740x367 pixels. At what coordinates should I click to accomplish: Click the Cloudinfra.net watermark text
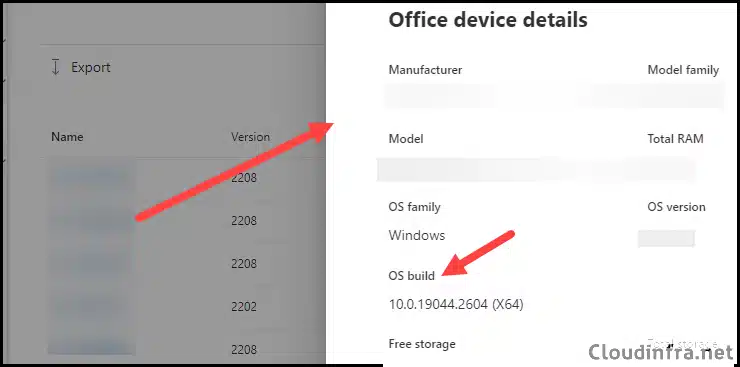(x=661, y=351)
